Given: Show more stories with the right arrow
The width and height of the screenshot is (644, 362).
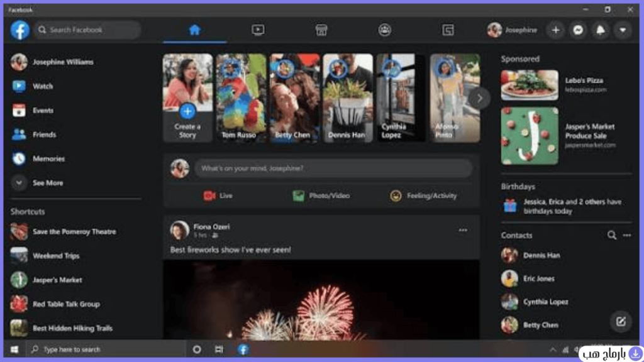Looking at the screenshot, I should pyautogui.click(x=479, y=98).
